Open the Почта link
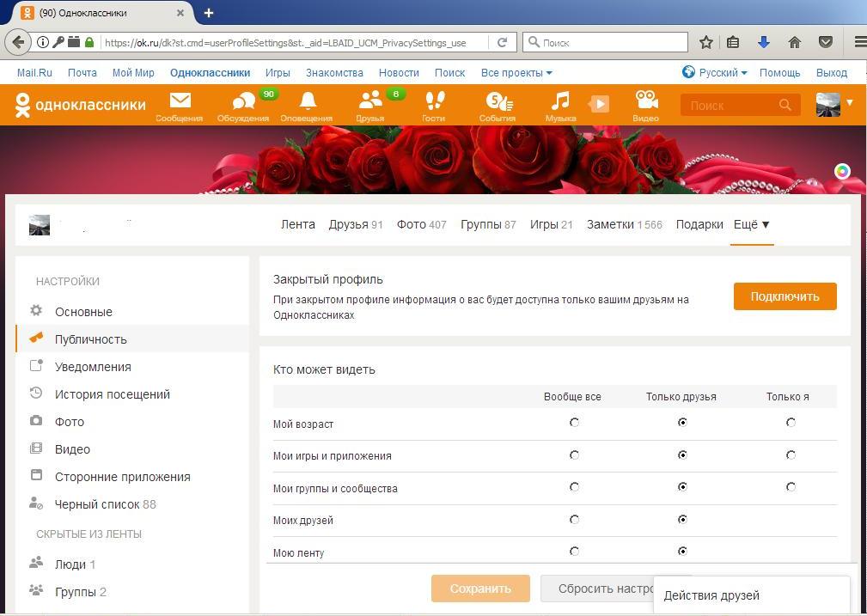The height and width of the screenshot is (616, 867). tap(82, 72)
